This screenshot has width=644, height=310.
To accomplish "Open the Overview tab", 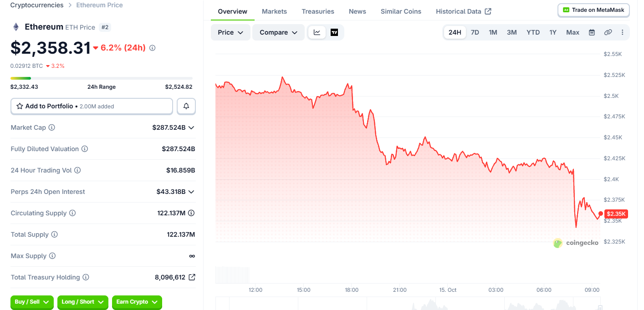I will click(x=233, y=11).
